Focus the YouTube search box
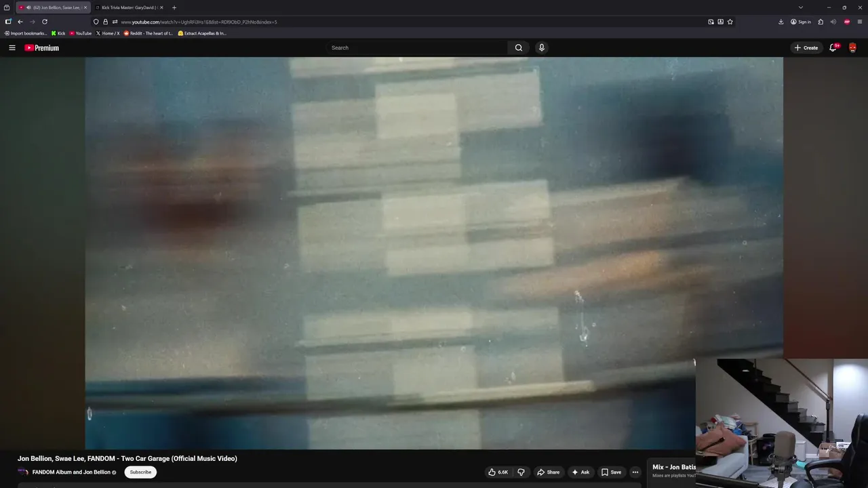868x488 pixels. [417, 47]
